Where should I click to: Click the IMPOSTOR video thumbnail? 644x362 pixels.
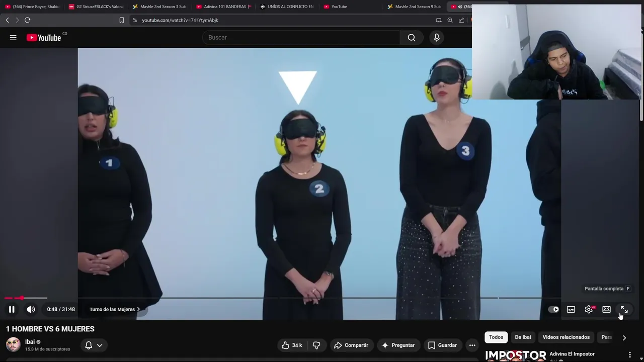pyautogui.click(x=515, y=356)
